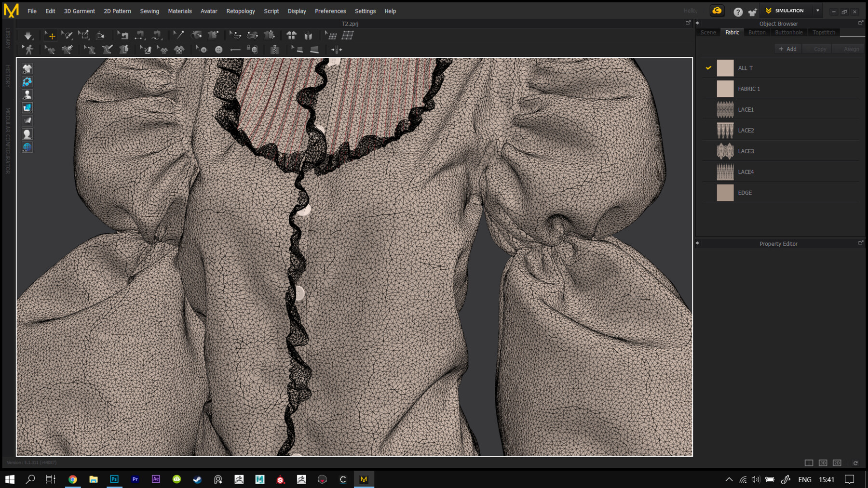Viewport: 868px width, 488px height.
Task: Select the LACE3 fabric swatch
Action: [725, 151]
